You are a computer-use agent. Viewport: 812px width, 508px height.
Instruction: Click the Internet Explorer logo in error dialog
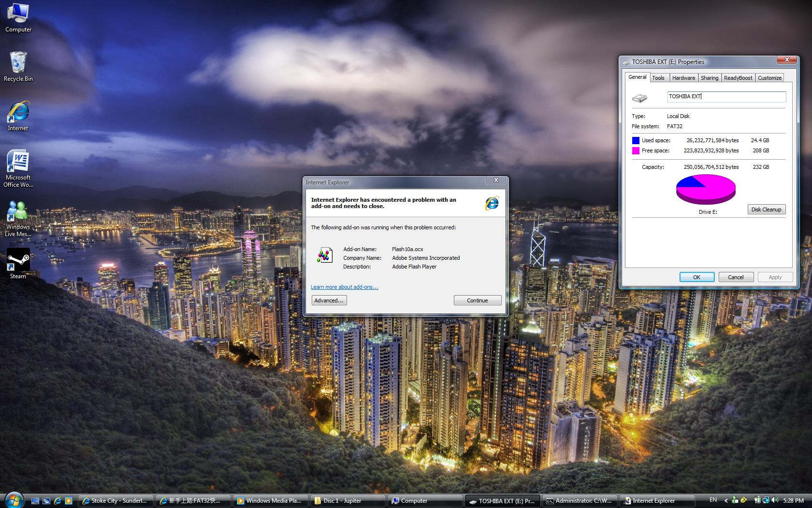[492, 203]
